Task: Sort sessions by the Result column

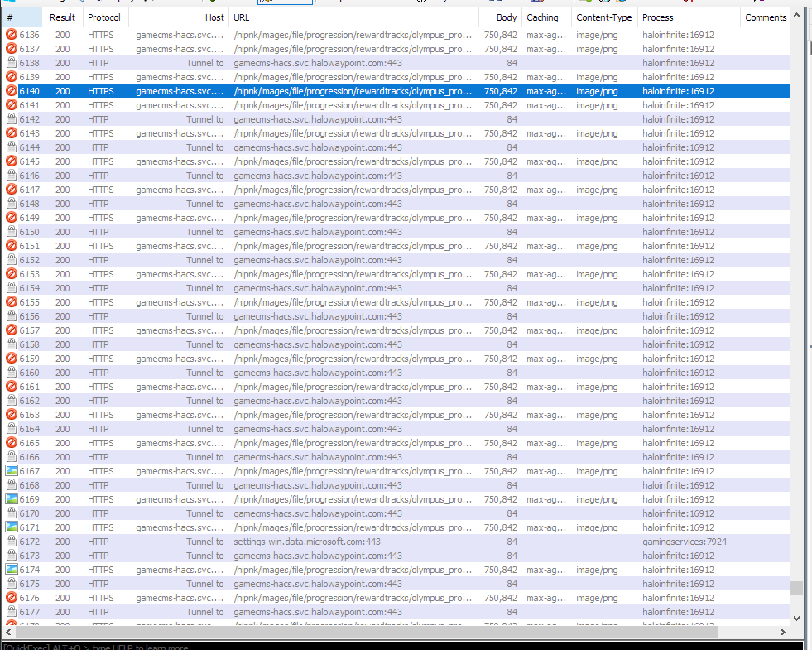Action: point(62,17)
